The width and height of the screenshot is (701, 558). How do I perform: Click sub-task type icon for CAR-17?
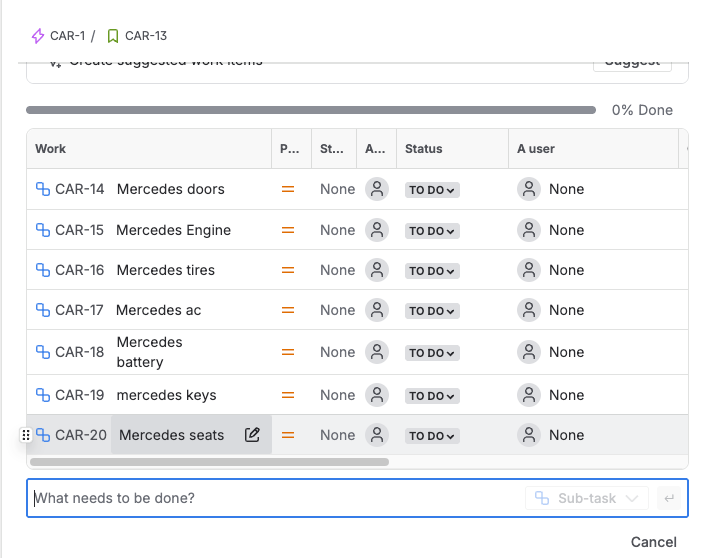click(43, 310)
